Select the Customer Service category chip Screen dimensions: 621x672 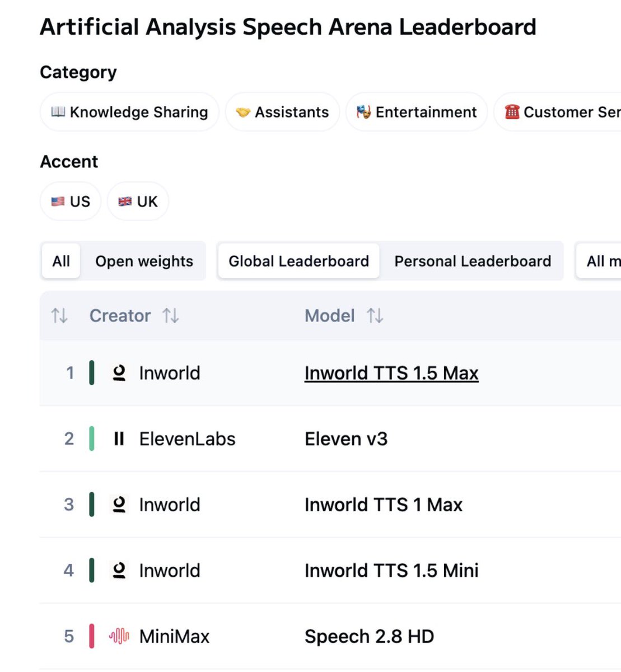(558, 112)
